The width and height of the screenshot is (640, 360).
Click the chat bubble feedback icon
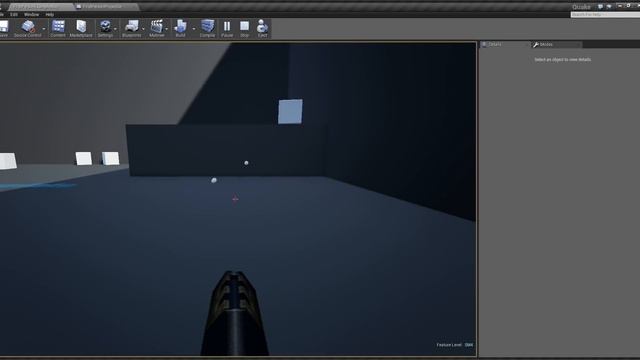pos(600,7)
